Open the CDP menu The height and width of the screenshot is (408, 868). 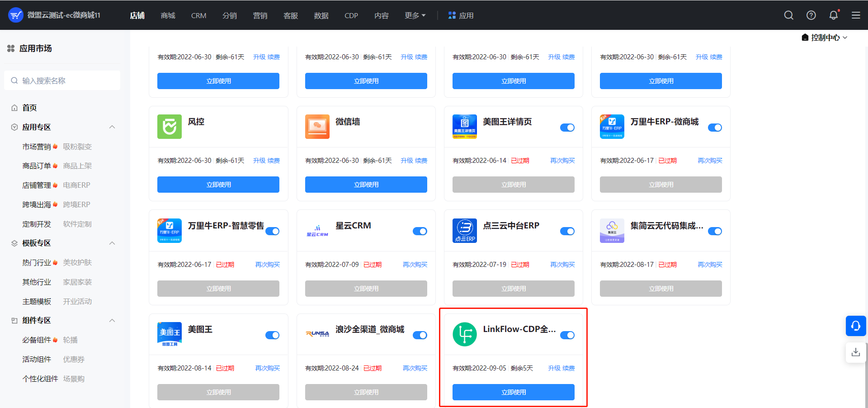pyautogui.click(x=351, y=15)
